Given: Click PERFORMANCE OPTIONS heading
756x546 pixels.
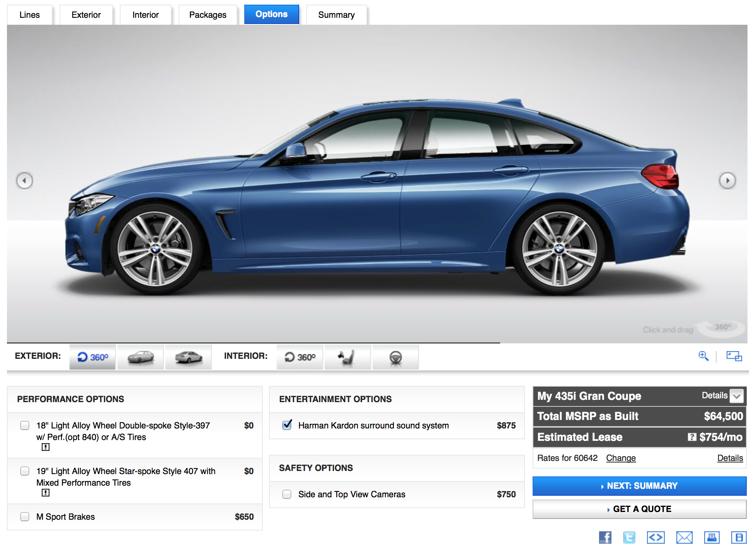Looking at the screenshot, I should tap(71, 399).
